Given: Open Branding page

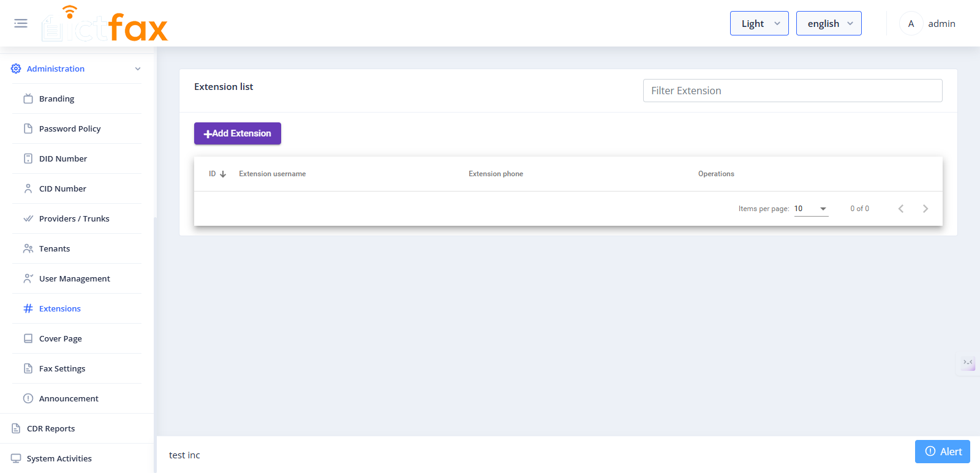Looking at the screenshot, I should [x=77, y=99].
